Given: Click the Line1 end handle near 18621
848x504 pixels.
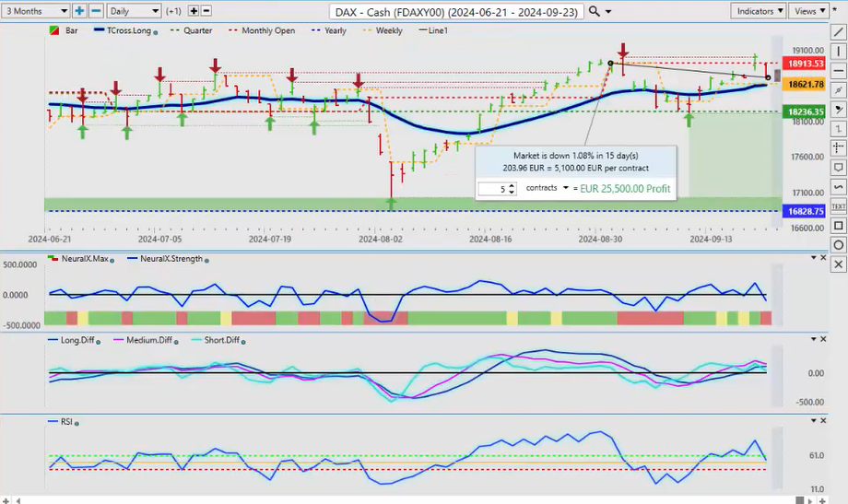Looking at the screenshot, I should [x=768, y=77].
